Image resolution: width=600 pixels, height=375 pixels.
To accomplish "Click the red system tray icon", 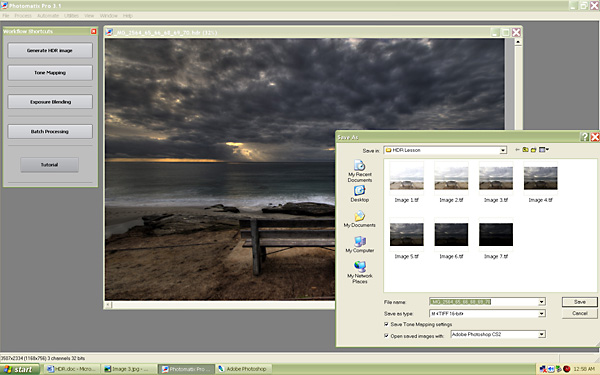I will click(567, 369).
